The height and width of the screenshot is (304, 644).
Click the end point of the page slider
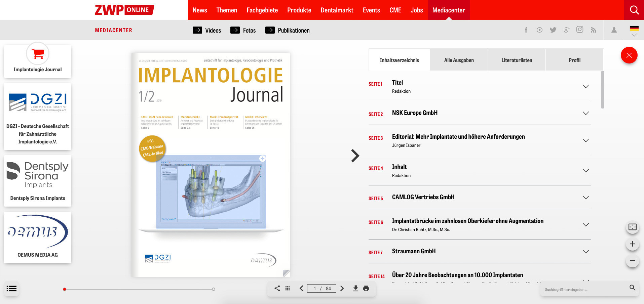(214, 289)
